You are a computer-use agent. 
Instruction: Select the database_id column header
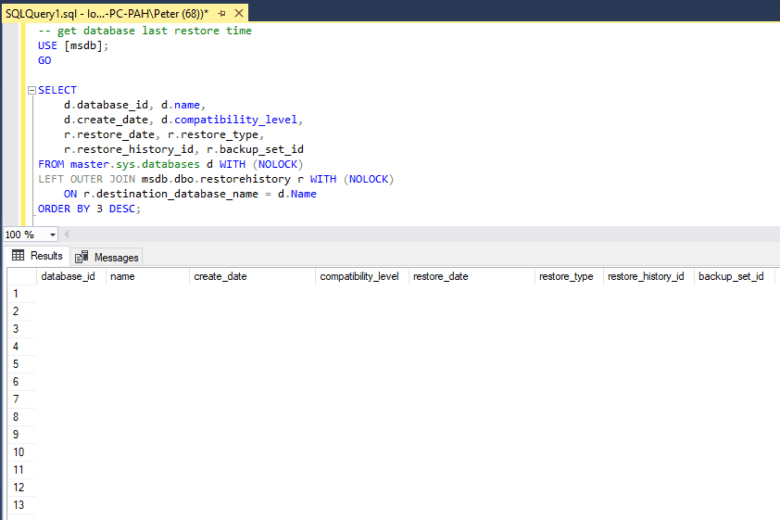pyautogui.click(x=68, y=276)
